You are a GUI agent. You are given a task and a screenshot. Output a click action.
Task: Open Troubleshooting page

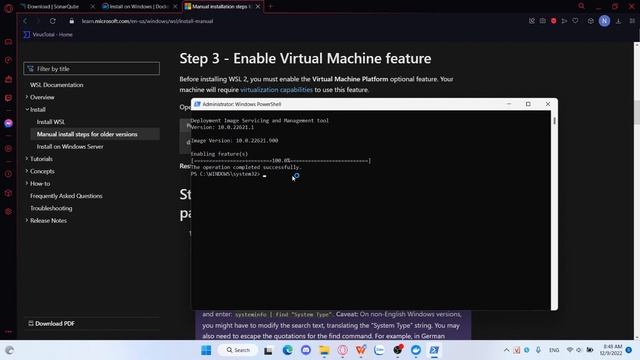pyautogui.click(x=51, y=208)
